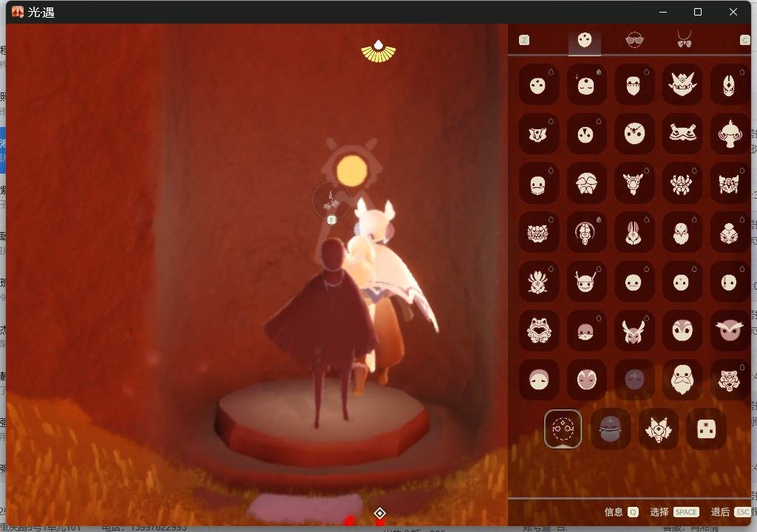Choose the dim purple round mask beside bearded mask

634,380
